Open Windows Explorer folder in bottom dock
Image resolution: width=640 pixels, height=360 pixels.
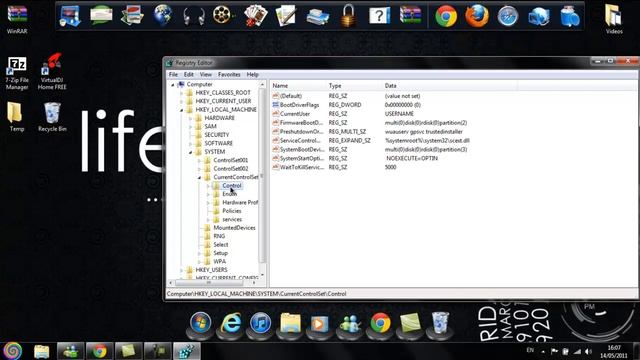pos(290,323)
